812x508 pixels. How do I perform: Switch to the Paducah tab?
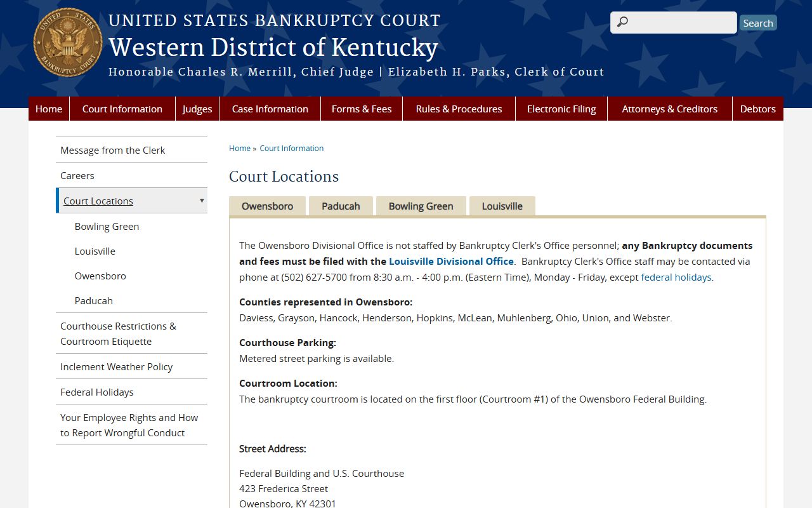pyautogui.click(x=341, y=206)
